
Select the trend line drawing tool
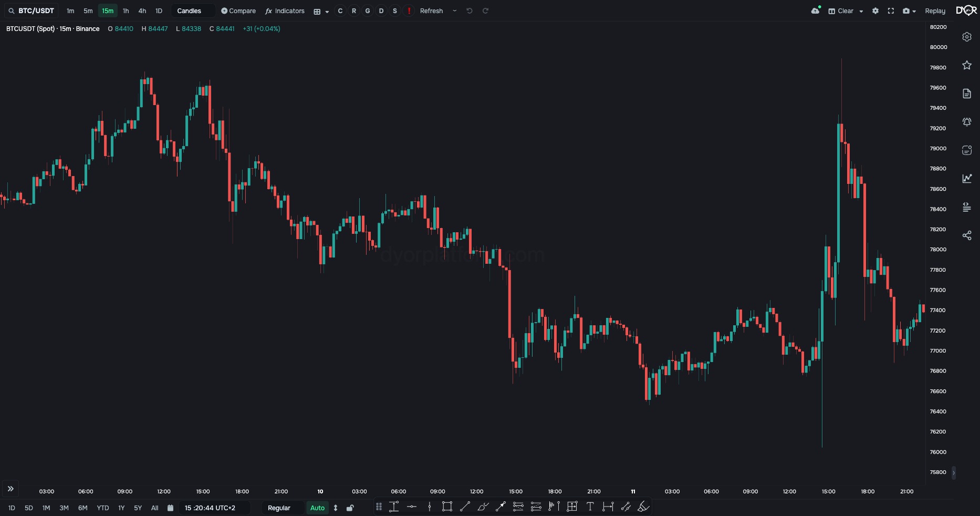click(x=465, y=507)
